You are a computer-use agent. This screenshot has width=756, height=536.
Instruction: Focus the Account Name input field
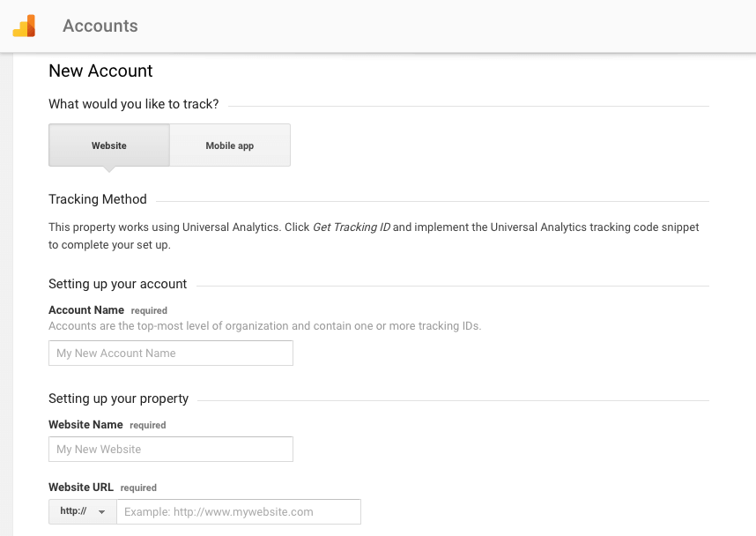171,354
